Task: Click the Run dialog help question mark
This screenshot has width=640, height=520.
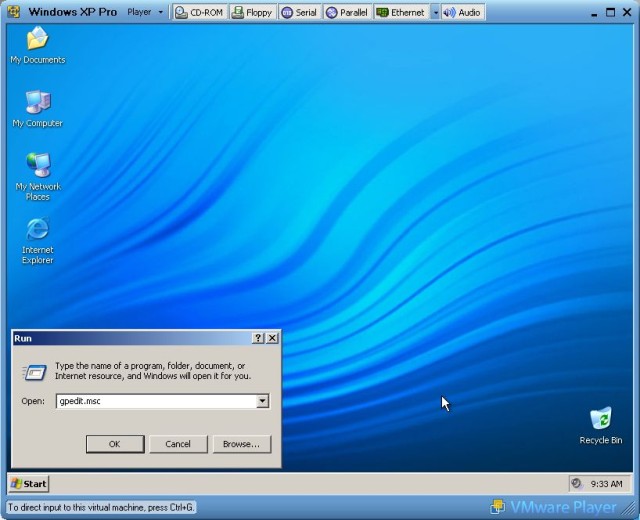Action: click(258, 338)
